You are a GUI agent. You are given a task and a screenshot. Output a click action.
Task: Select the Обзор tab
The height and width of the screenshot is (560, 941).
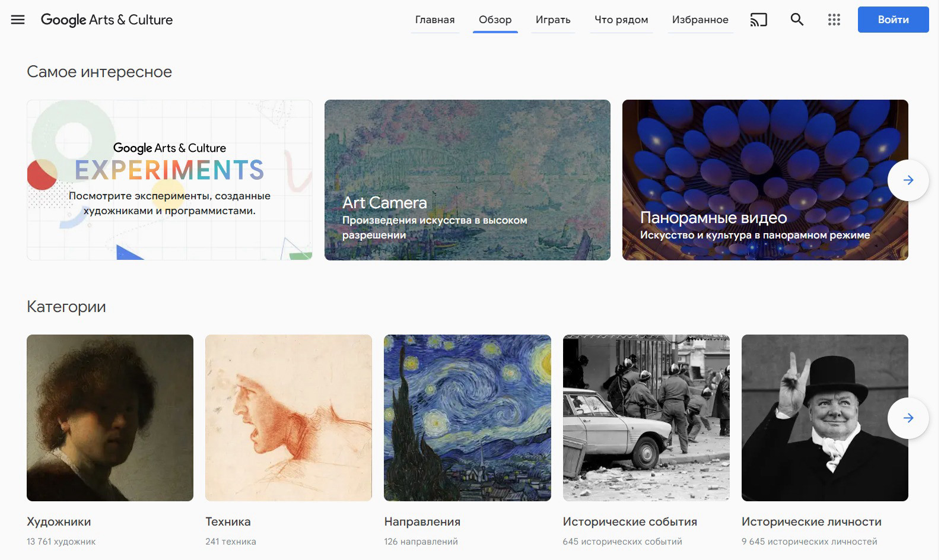click(495, 20)
